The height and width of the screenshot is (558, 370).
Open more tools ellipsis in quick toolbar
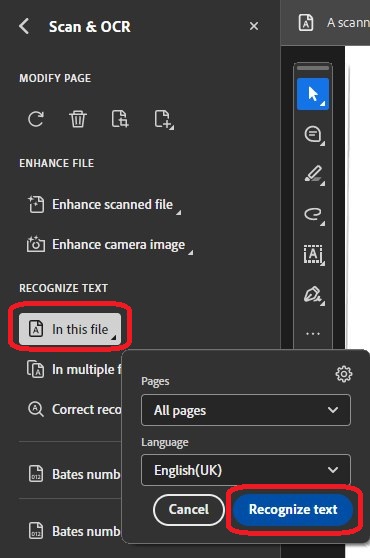(313, 334)
